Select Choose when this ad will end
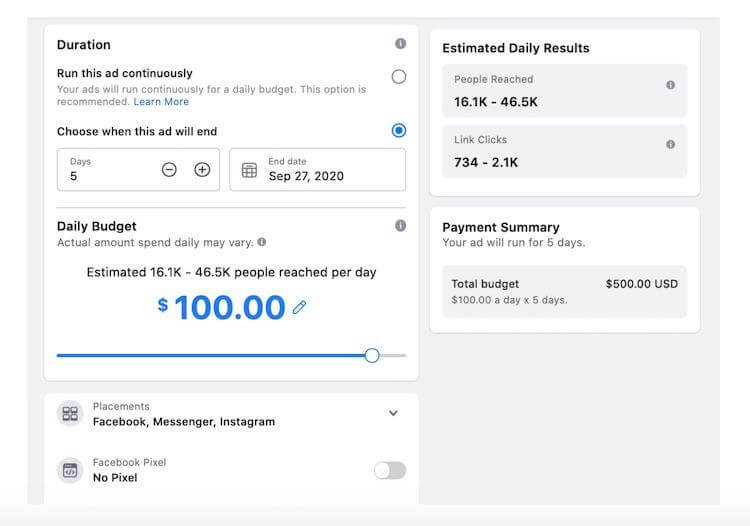750x526 pixels. [x=399, y=131]
